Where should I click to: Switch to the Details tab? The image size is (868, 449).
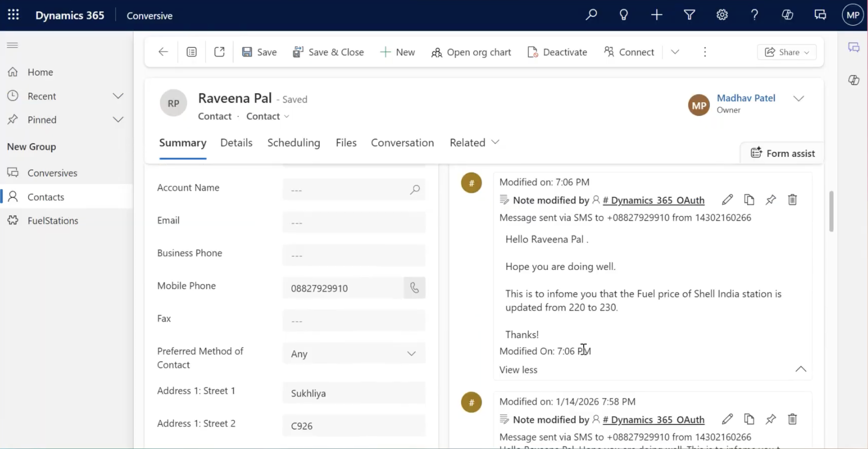pos(236,143)
